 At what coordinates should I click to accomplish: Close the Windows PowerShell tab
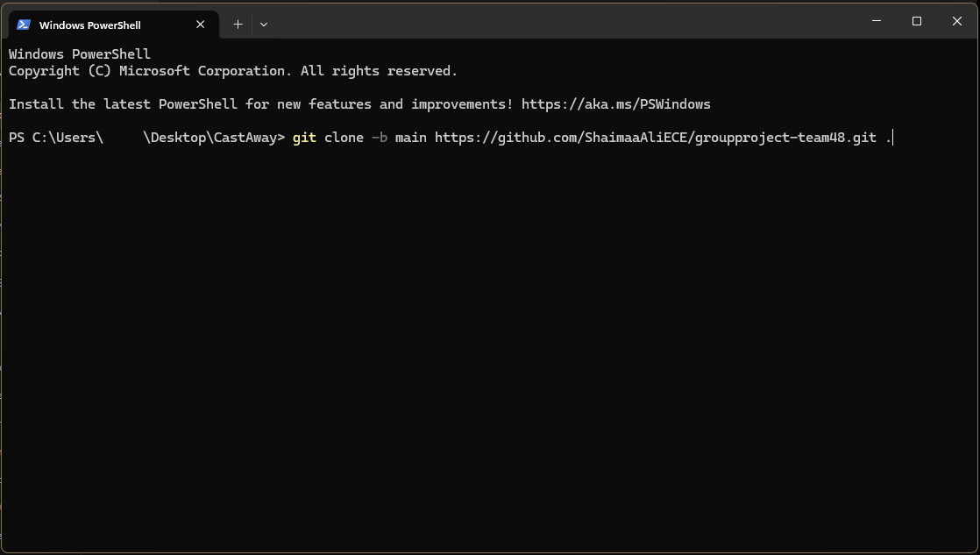[x=200, y=25]
